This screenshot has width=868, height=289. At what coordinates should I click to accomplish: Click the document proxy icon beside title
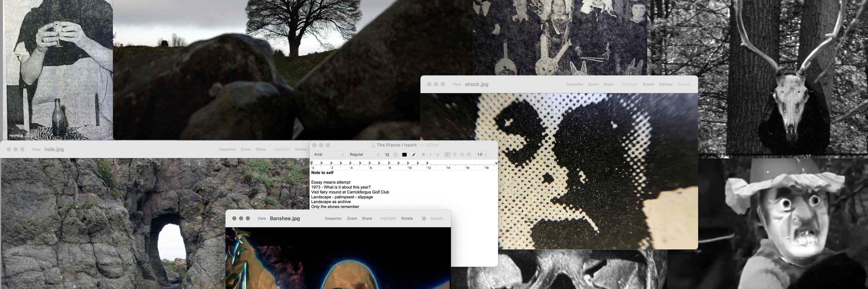(373, 145)
